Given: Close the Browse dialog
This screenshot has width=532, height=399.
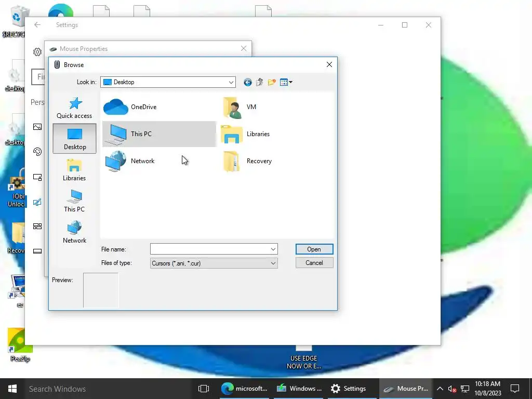Looking at the screenshot, I should pyautogui.click(x=329, y=65).
